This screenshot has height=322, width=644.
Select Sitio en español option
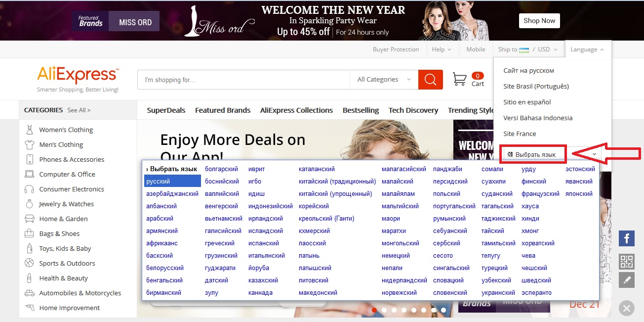pyautogui.click(x=527, y=102)
